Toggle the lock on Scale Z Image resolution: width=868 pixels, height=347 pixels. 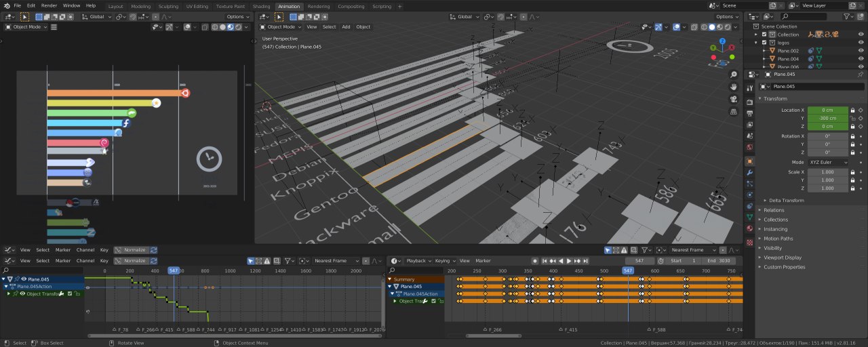coord(852,188)
